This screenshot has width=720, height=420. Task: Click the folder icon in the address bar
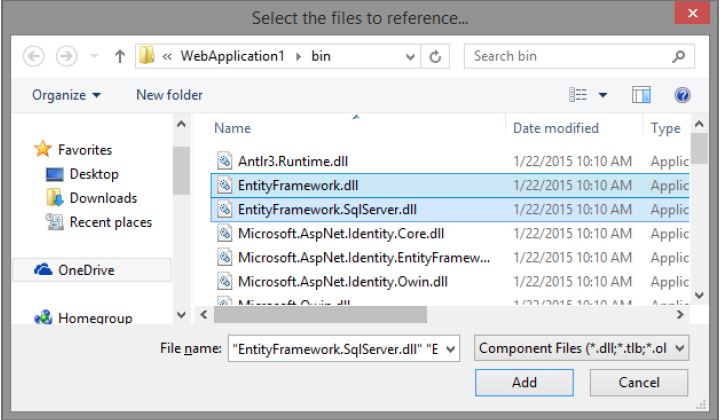coord(147,56)
